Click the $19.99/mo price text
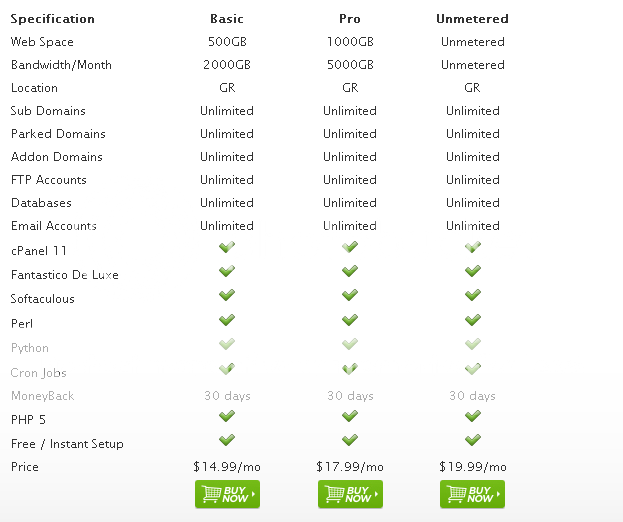Viewport: 623px width, 522px height. tap(473, 467)
